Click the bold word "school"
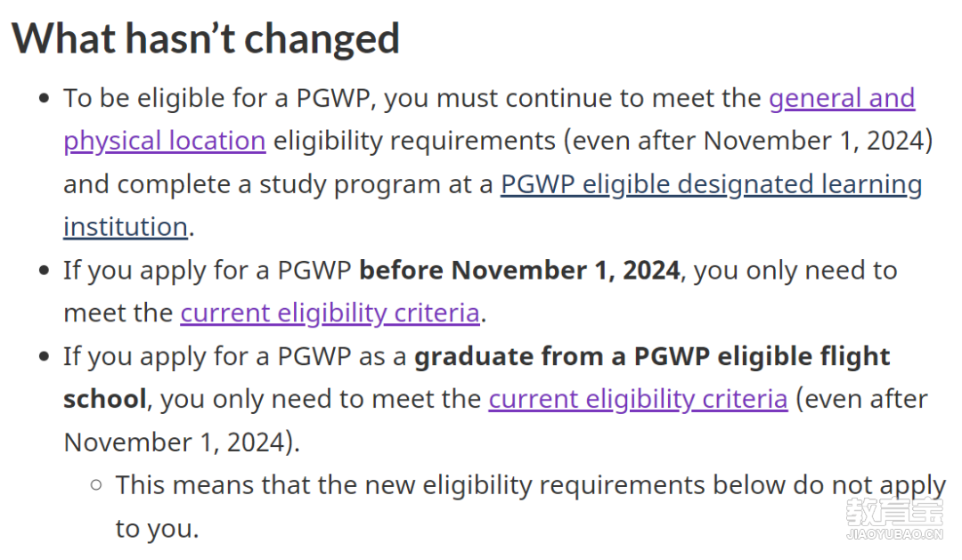The image size is (962, 560). (105, 400)
